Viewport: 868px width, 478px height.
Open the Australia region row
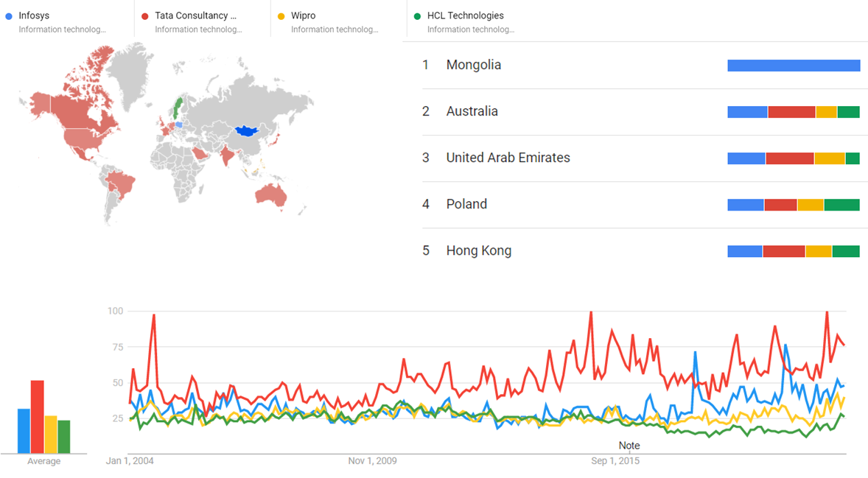[x=642, y=112]
